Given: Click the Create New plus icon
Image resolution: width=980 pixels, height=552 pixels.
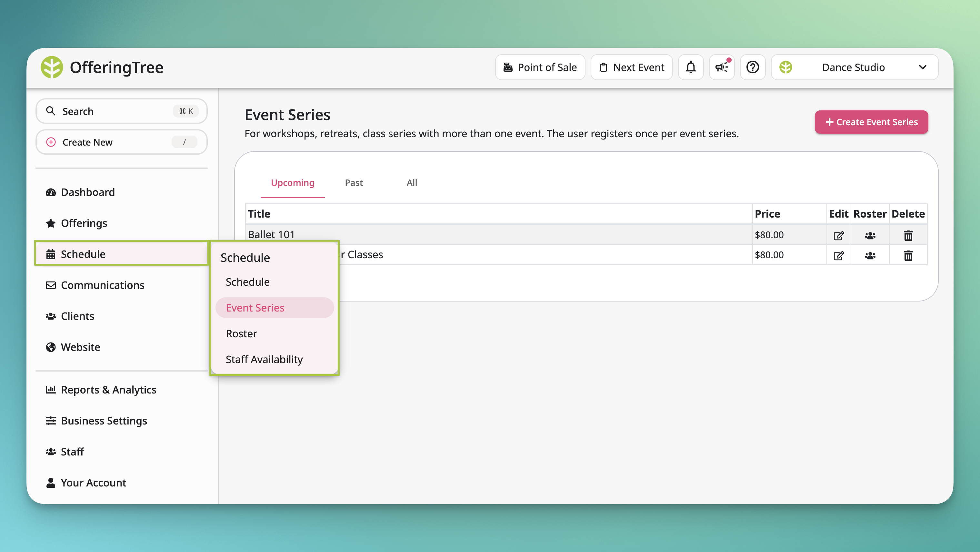Looking at the screenshot, I should pyautogui.click(x=51, y=142).
